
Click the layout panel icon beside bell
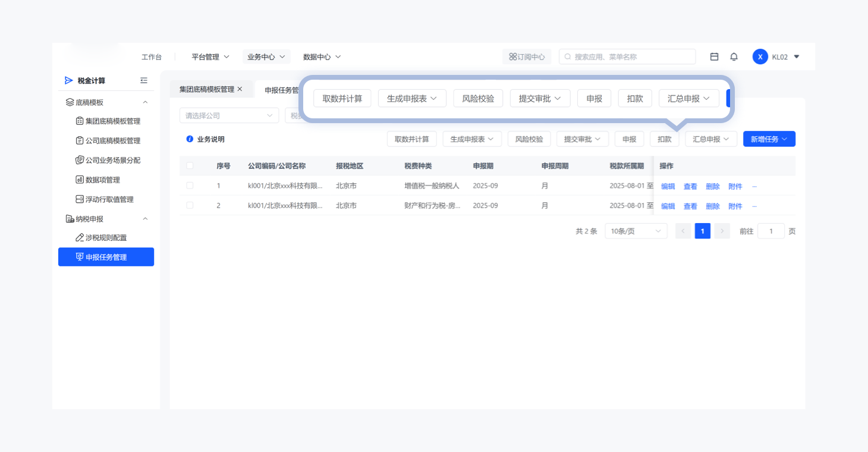(x=715, y=57)
